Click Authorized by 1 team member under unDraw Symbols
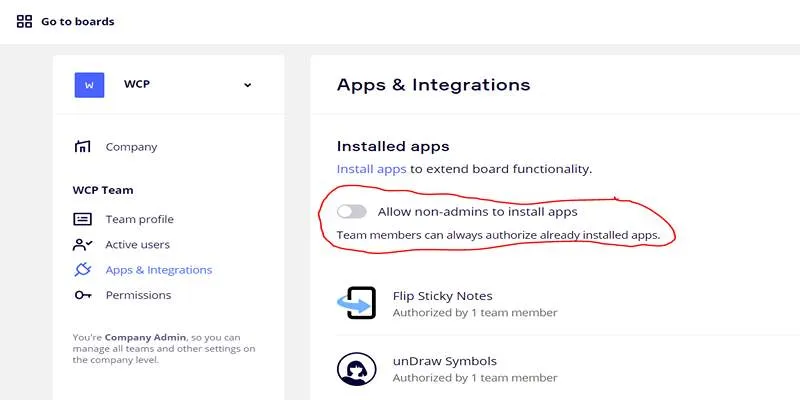The height and width of the screenshot is (400, 800). click(x=475, y=378)
